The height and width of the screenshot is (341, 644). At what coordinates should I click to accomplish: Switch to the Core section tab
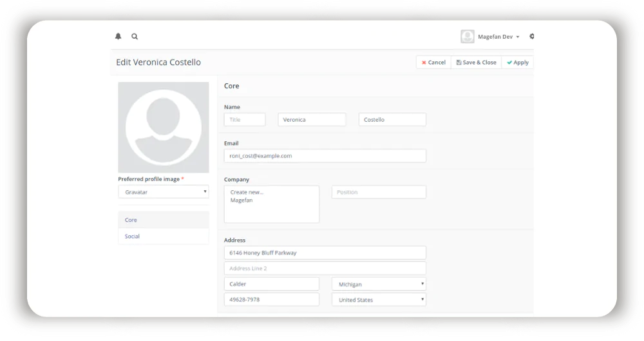(164, 220)
